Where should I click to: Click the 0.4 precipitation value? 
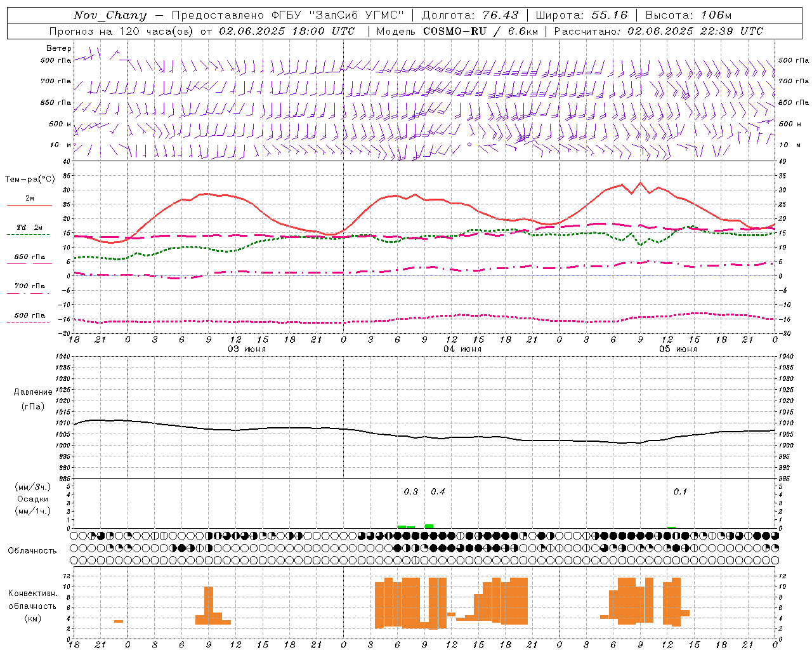[438, 491]
